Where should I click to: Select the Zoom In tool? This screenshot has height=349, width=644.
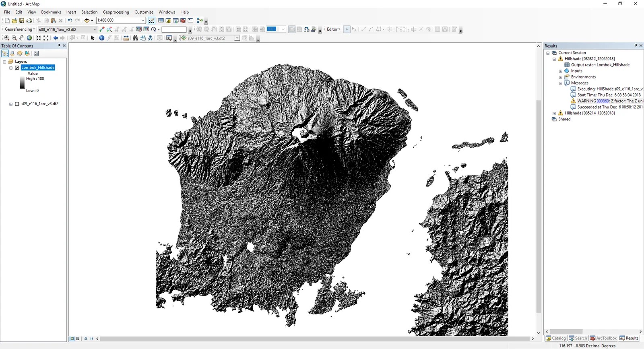[7, 38]
